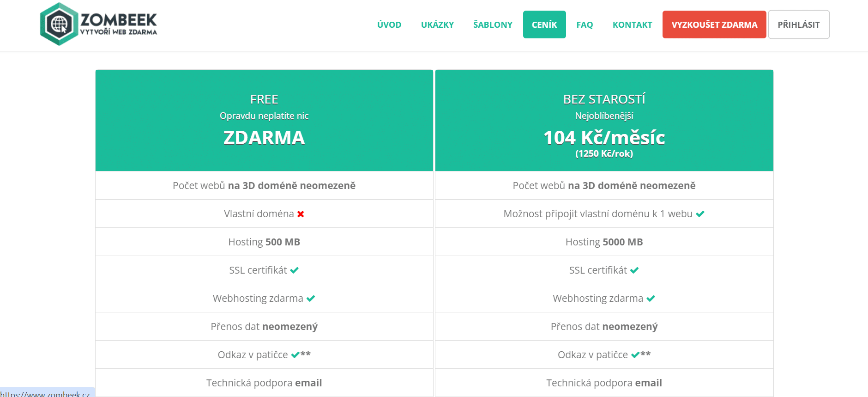The width and height of the screenshot is (868, 397).
Task: Click Technická podpora email in FREE column
Action: coord(264,383)
